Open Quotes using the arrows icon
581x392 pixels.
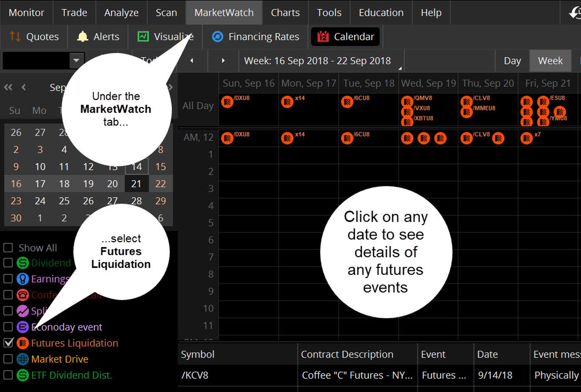14,37
